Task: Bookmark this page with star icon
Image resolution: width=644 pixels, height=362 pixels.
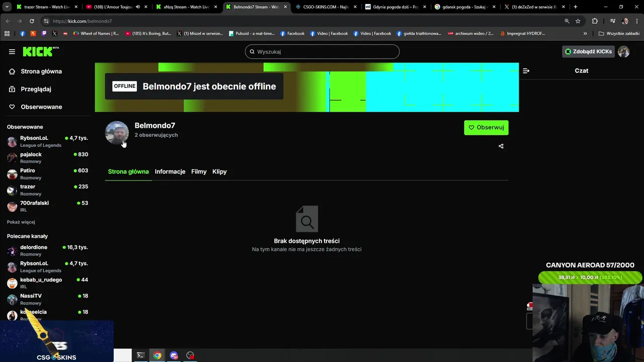Action: 578,21
